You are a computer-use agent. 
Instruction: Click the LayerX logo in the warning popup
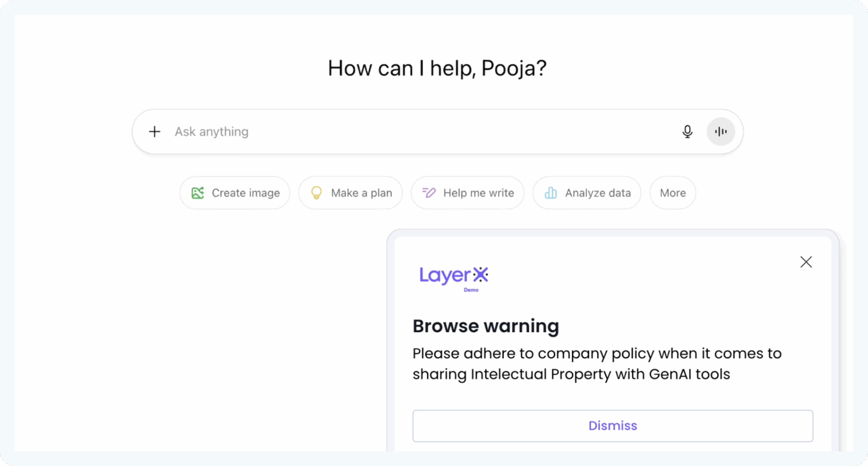[x=454, y=275]
